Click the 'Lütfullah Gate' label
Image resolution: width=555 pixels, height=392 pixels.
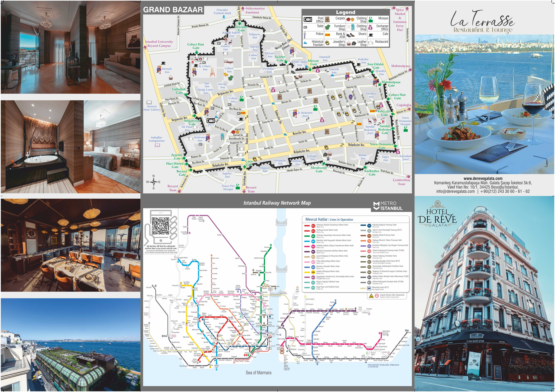coord(179,91)
